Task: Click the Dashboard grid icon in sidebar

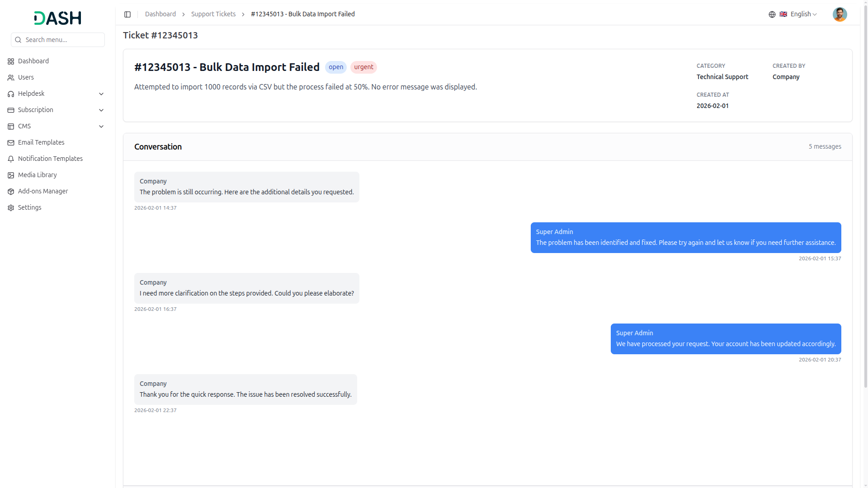Action: click(11, 61)
